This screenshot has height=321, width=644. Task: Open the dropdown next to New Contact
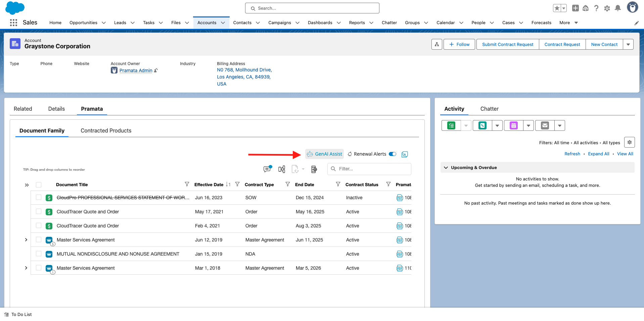[x=628, y=44]
